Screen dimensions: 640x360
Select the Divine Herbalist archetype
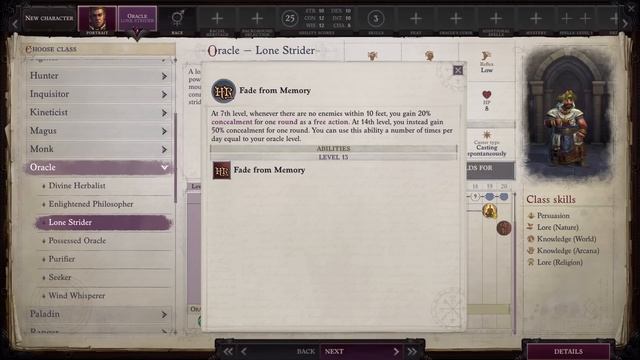[x=104, y=186]
